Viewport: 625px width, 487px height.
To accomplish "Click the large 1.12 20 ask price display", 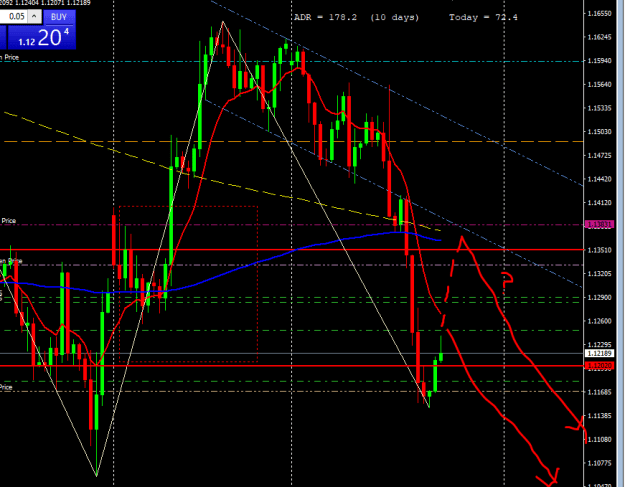I will pos(43,38).
